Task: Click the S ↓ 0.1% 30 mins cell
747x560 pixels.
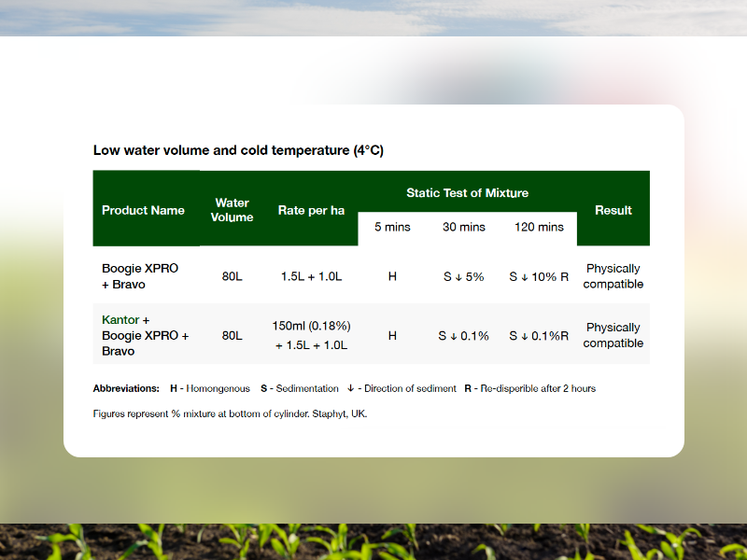Action: tap(463, 336)
